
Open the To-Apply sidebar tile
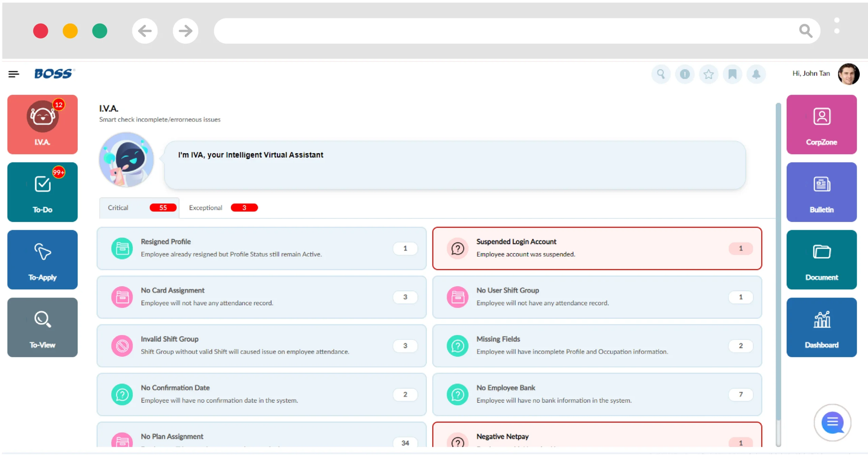click(42, 260)
